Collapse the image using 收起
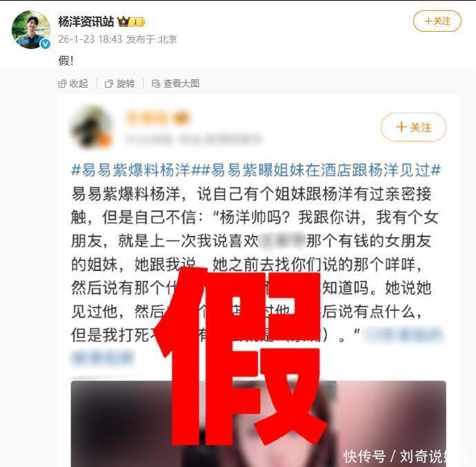This screenshot has height=467, width=476. 73,83
